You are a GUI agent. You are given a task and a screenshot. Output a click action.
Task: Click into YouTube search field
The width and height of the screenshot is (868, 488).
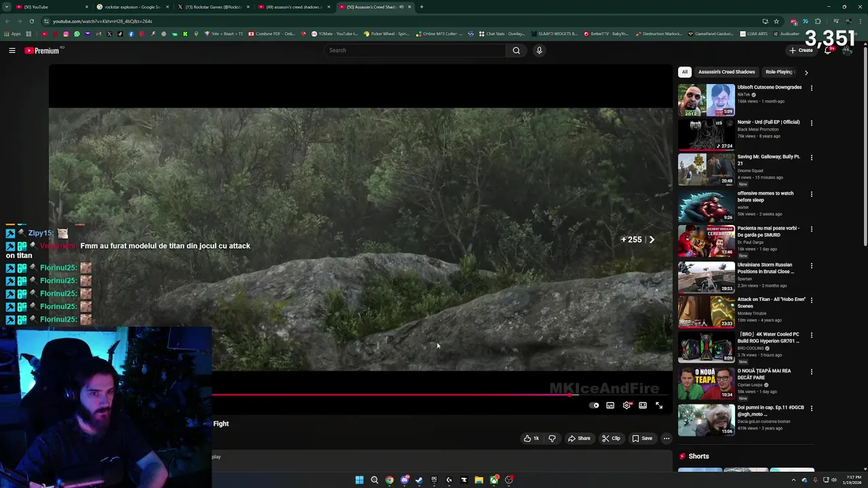[415, 50]
